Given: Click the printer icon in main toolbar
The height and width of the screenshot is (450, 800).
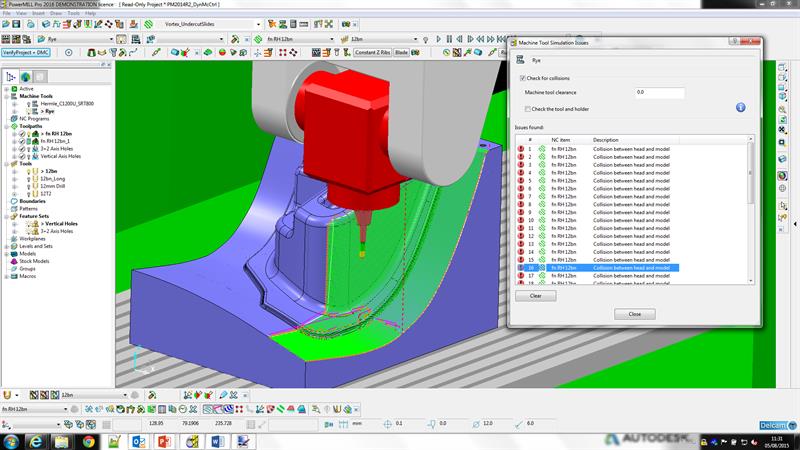Looking at the screenshot, I should tap(31, 24).
